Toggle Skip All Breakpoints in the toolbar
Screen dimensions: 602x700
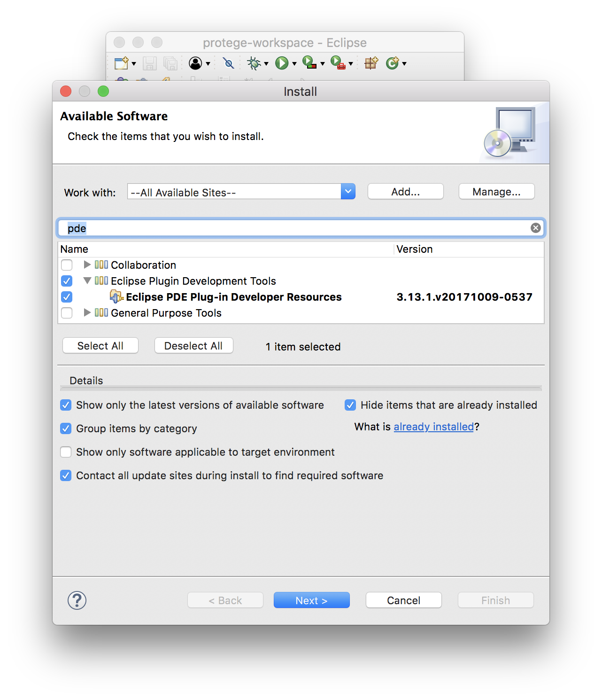point(228,63)
